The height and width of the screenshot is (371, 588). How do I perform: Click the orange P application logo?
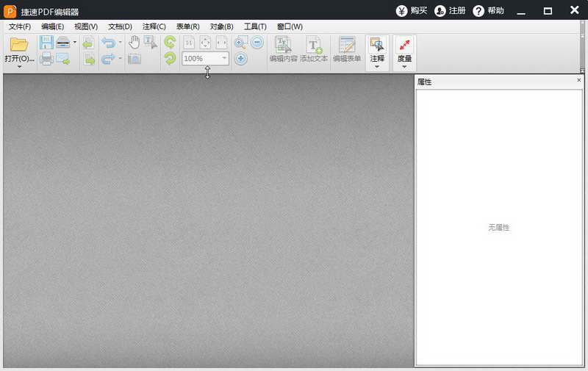tap(10, 12)
